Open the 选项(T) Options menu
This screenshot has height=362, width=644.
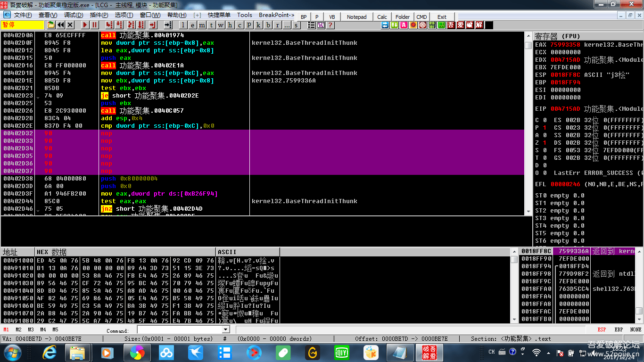(x=124, y=15)
